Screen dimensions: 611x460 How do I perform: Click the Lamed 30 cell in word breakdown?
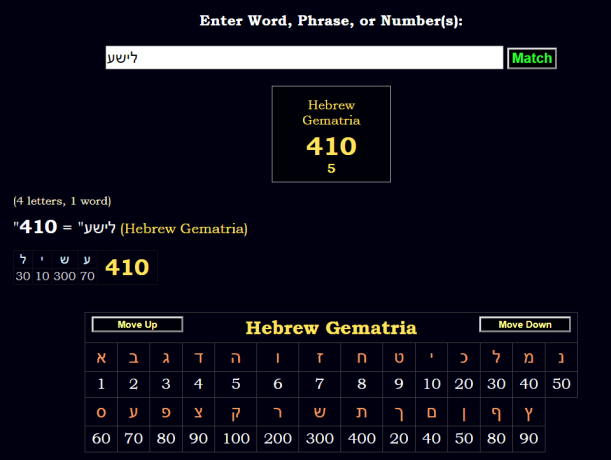point(23,268)
